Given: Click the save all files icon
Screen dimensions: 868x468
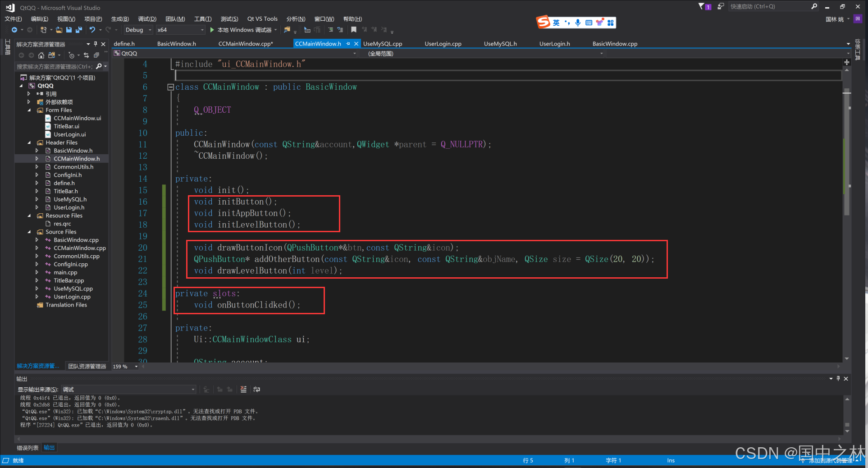Looking at the screenshot, I should click(x=79, y=30).
